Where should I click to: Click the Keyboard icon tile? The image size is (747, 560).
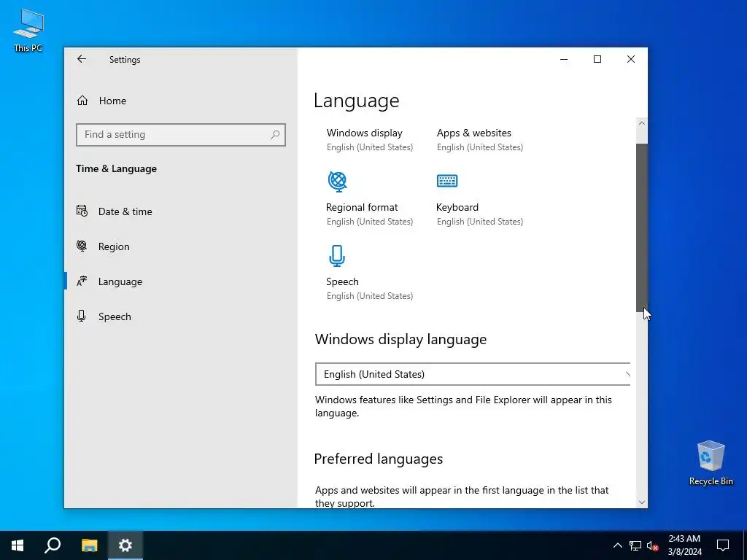pyautogui.click(x=447, y=181)
